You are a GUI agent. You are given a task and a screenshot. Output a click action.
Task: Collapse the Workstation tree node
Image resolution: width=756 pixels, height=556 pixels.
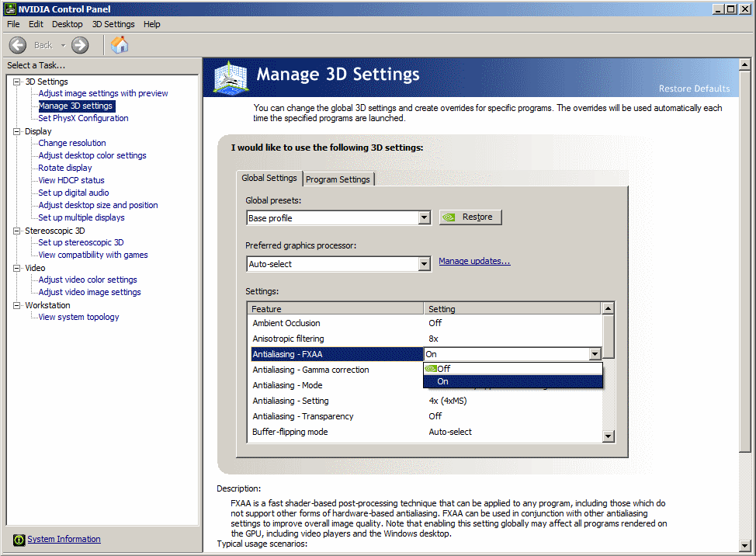click(17, 305)
